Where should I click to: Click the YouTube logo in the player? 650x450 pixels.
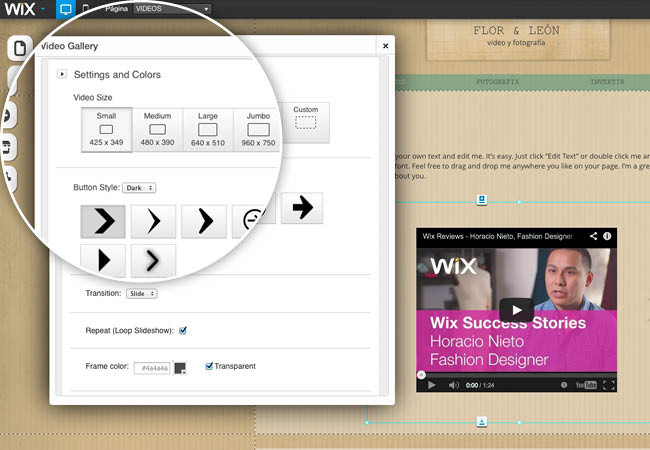coord(586,385)
